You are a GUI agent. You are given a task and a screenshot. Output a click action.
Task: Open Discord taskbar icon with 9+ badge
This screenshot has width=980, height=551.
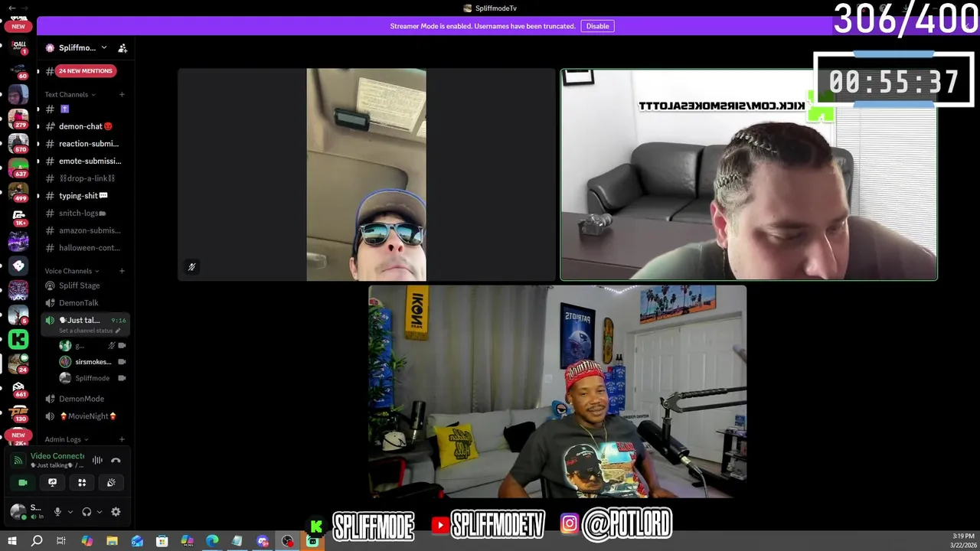pos(263,541)
